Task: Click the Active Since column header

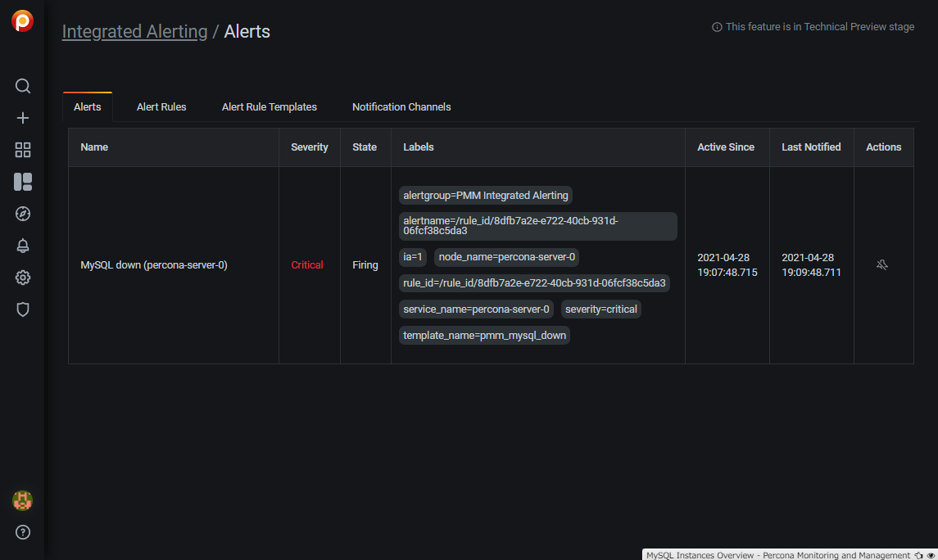Action: [x=726, y=147]
